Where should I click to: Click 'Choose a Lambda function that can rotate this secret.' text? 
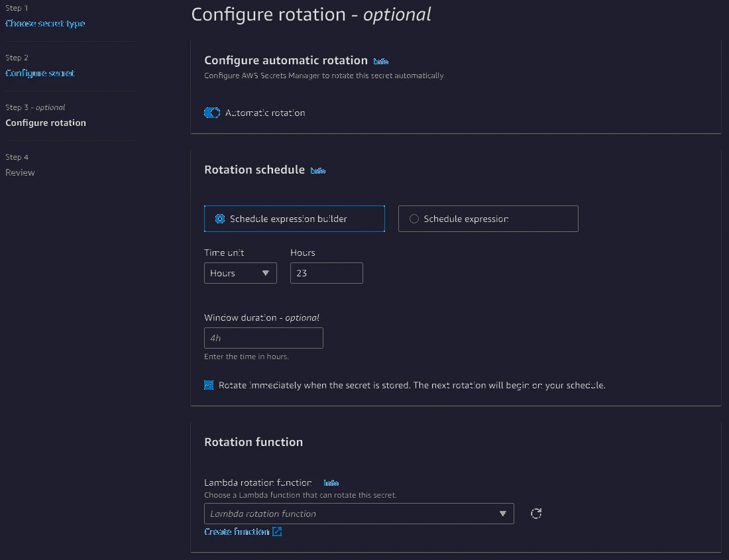(x=300, y=495)
